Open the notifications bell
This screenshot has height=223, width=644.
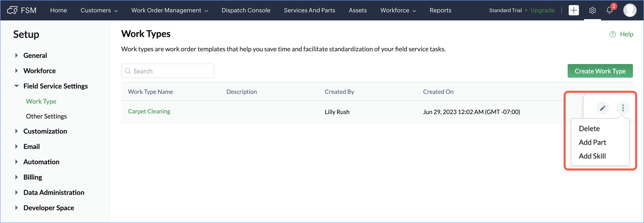(610, 10)
